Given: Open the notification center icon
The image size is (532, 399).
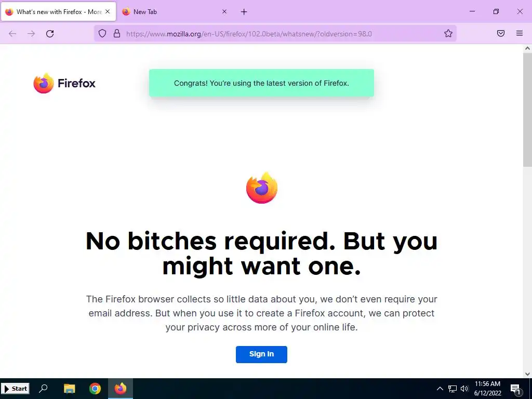Looking at the screenshot, I should pyautogui.click(x=516, y=389).
